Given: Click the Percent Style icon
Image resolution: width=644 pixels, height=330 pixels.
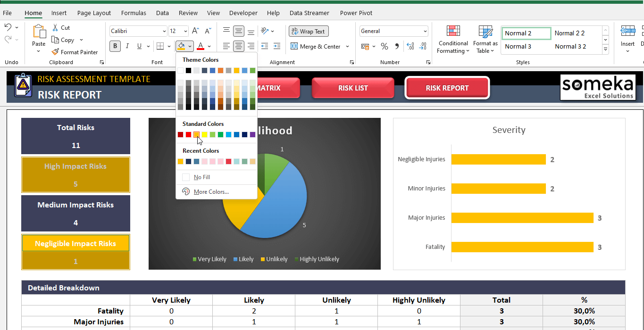Looking at the screenshot, I should point(385,46).
